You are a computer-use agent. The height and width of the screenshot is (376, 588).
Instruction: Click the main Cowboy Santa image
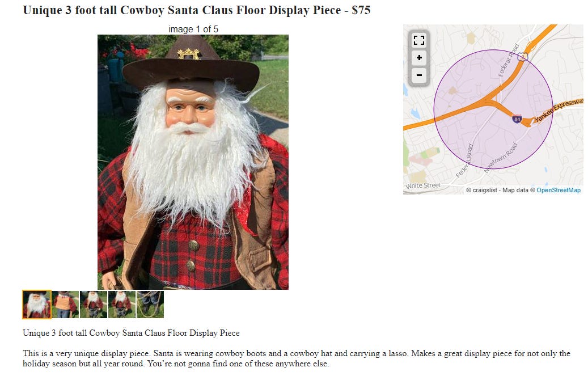pos(193,162)
